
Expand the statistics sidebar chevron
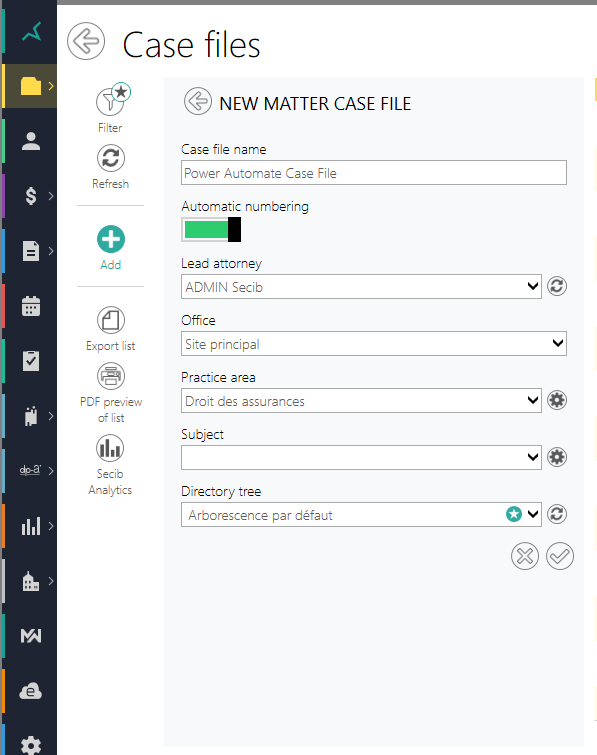[x=51, y=526]
